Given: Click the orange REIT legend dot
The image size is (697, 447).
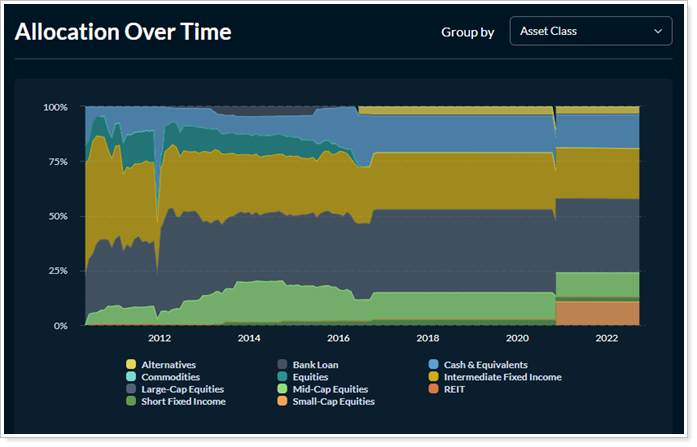Looking at the screenshot, I should (x=433, y=389).
